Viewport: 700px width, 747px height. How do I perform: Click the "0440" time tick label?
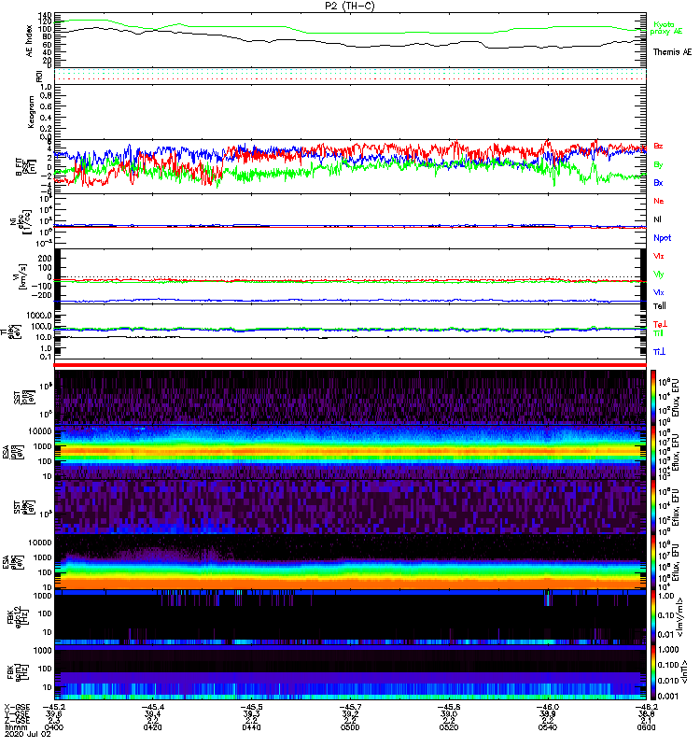251,727
